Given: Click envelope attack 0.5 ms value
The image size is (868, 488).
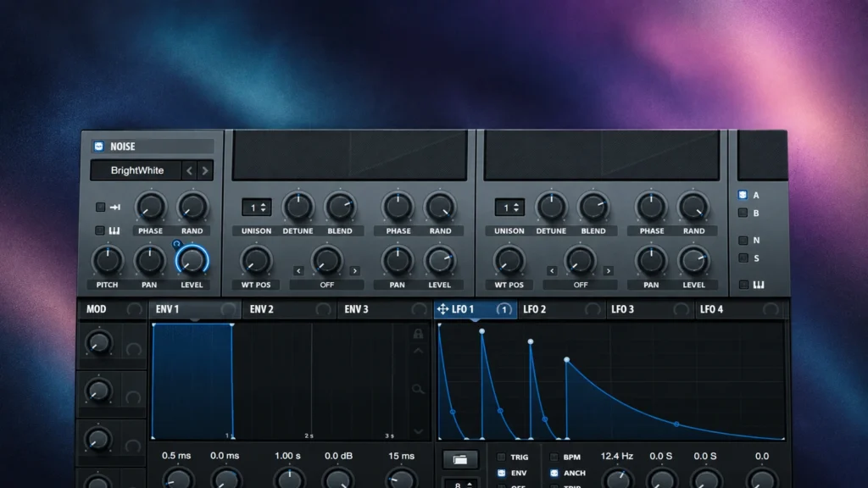Looking at the screenshot, I should [x=176, y=455].
